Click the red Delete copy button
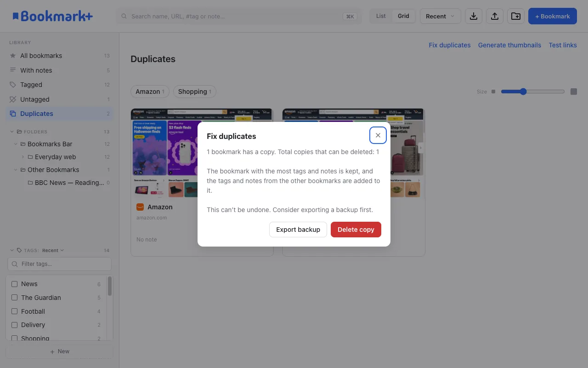This screenshot has height=368, width=588. [356, 230]
